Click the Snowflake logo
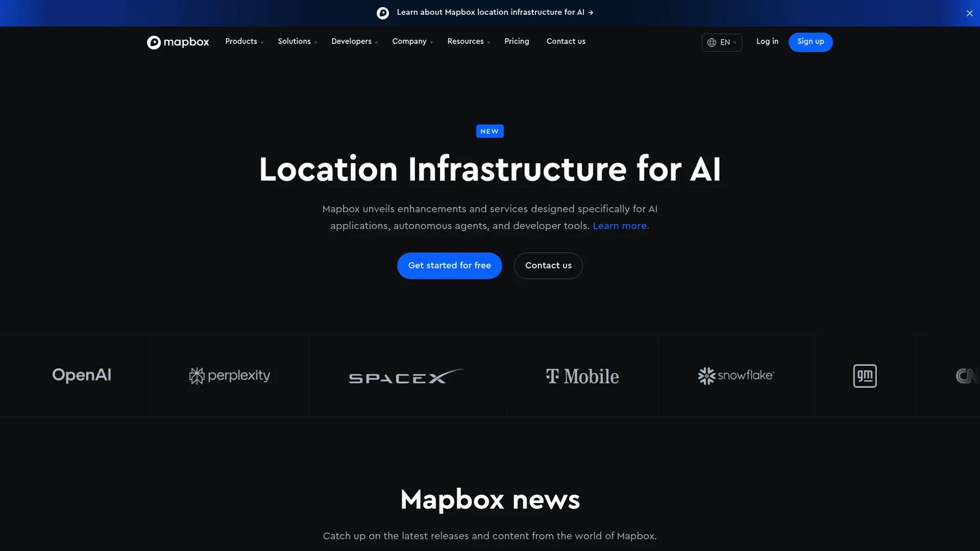This screenshot has height=551, width=980. coord(736,376)
